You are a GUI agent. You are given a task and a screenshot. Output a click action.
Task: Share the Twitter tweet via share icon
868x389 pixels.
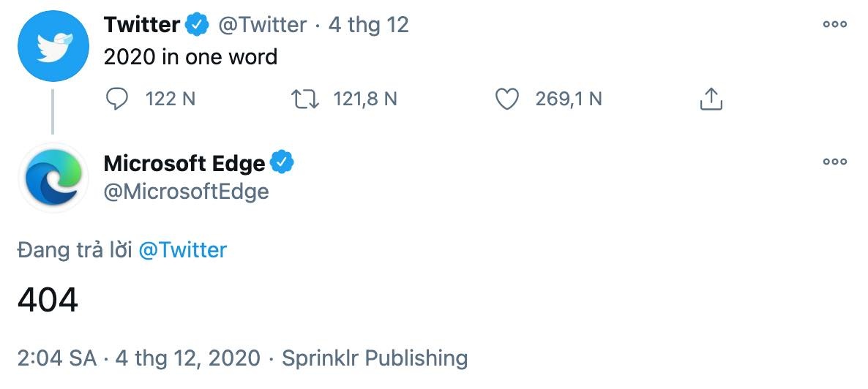(711, 99)
